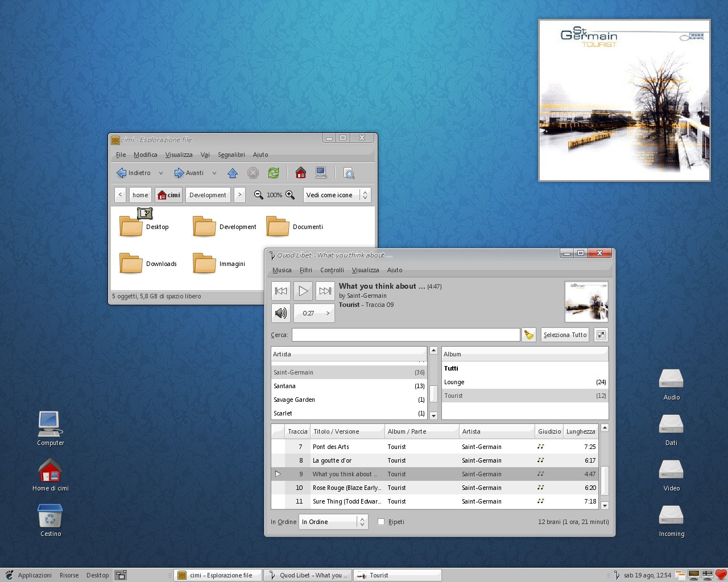Click Indietro back button in file browser
The height and width of the screenshot is (582, 728).
point(134,173)
